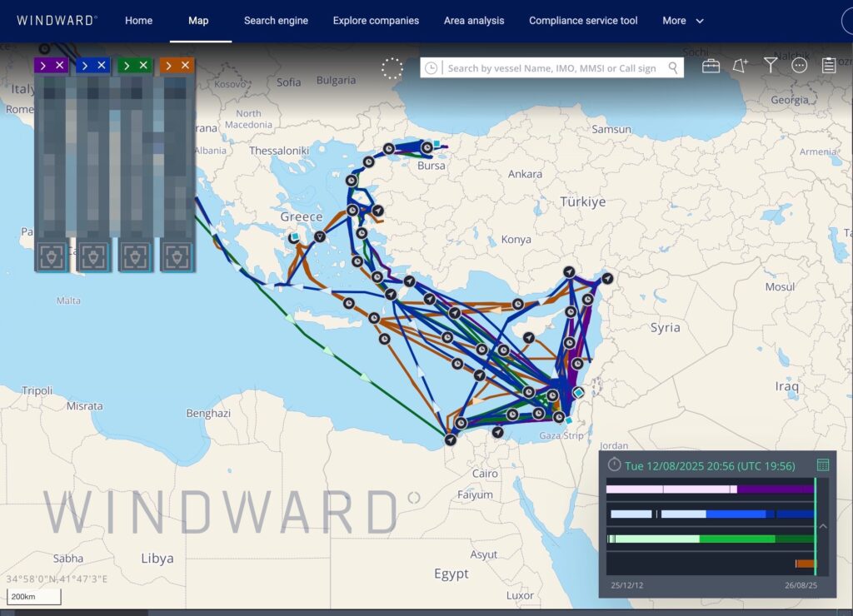Click the Cairo city label

pos(485,474)
